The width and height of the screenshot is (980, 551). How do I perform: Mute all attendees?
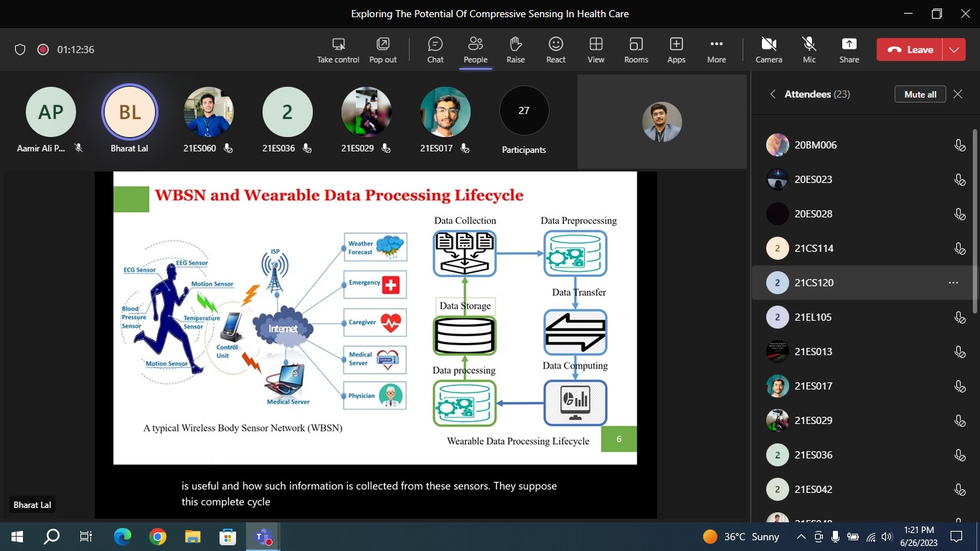[x=920, y=94]
